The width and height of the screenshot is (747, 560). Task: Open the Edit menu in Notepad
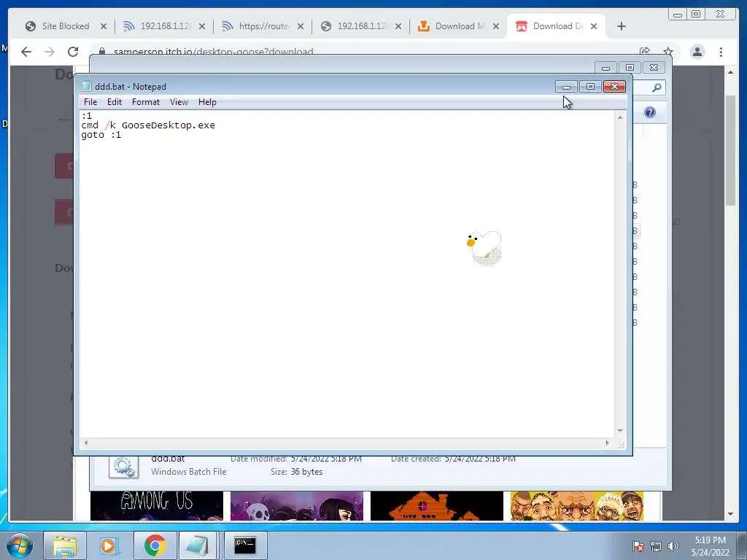click(x=115, y=102)
